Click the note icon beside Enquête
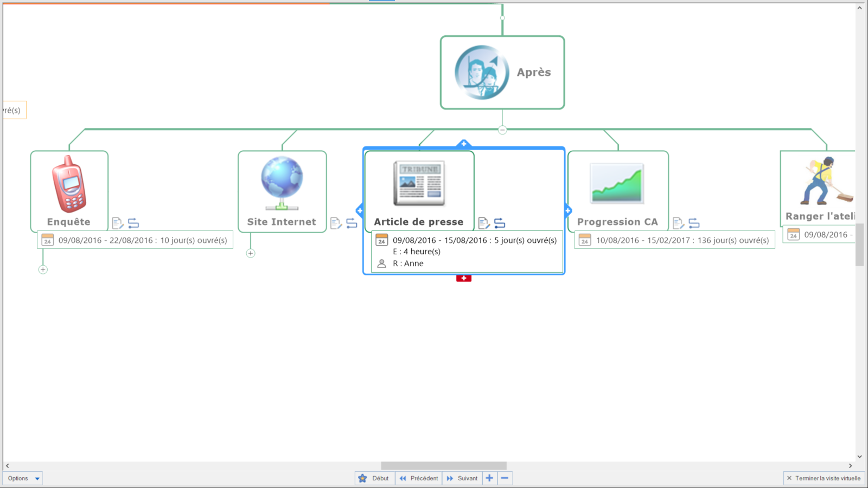The height and width of the screenshot is (488, 868). [x=117, y=223]
